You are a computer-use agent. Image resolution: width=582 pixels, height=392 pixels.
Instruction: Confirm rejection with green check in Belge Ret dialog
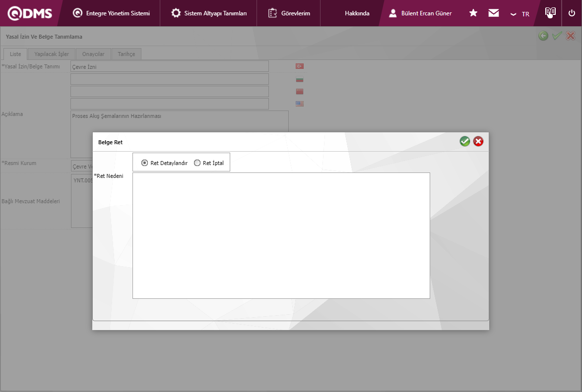click(465, 141)
